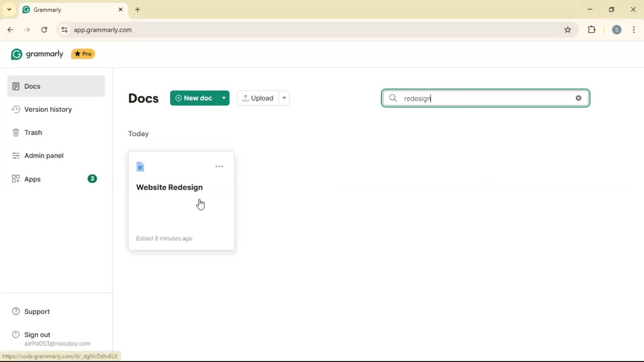Open browser extensions puzzle icon
The width and height of the screenshot is (644, 362).
[592, 30]
